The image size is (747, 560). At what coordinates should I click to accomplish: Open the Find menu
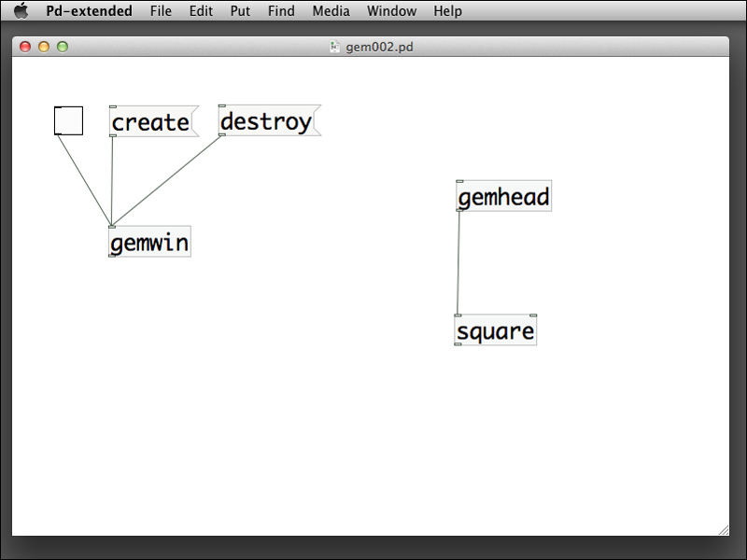[281, 10]
